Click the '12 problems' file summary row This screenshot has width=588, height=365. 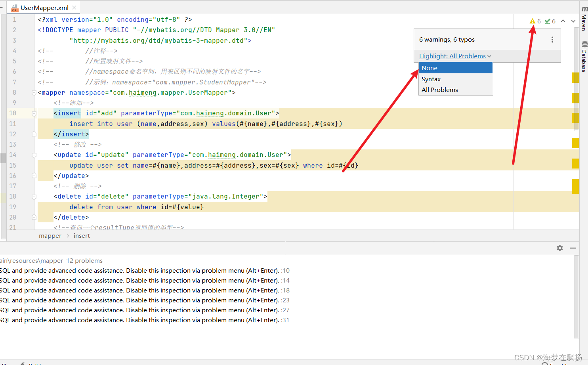pyautogui.click(x=52, y=261)
